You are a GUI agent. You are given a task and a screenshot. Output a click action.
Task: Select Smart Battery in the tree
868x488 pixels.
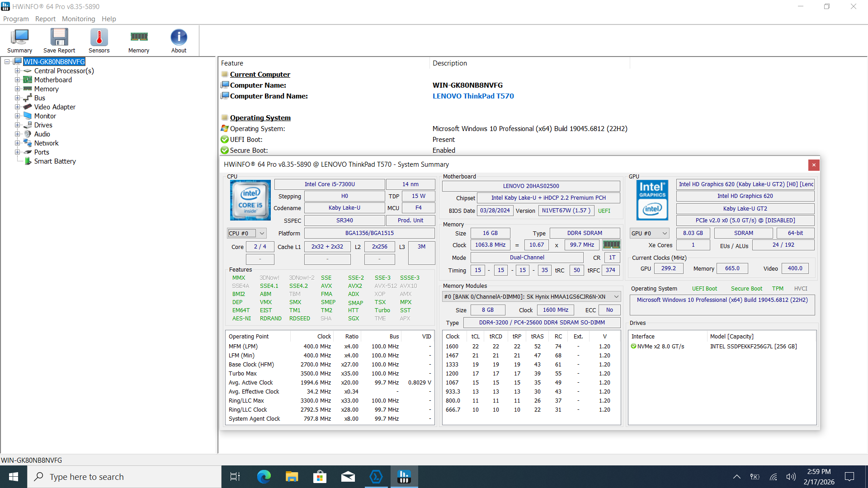click(x=55, y=161)
